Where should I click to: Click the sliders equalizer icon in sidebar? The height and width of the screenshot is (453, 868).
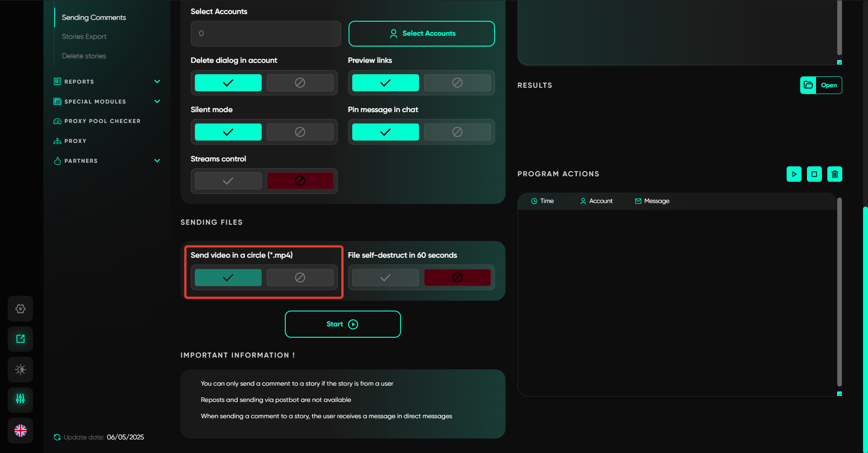[x=20, y=400]
